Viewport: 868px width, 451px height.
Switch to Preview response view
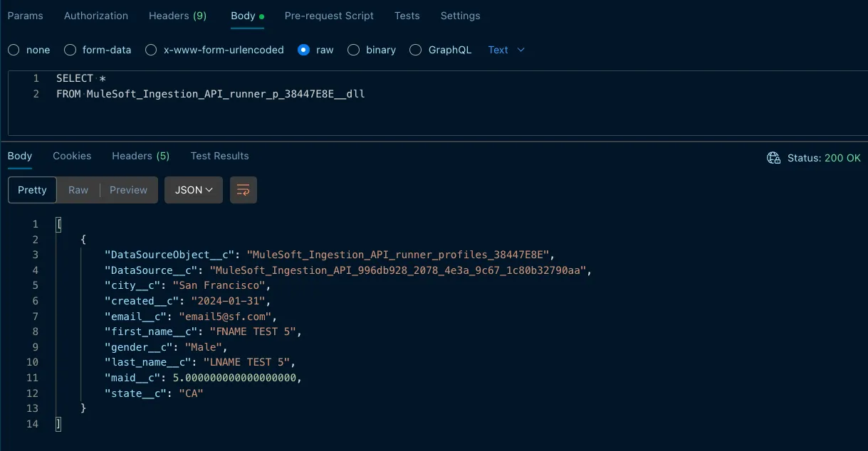[x=128, y=190]
